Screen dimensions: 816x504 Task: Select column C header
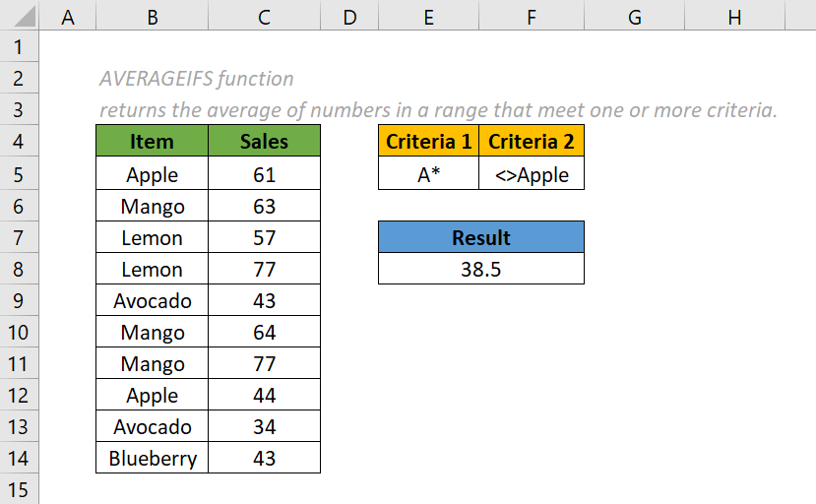coord(264,17)
